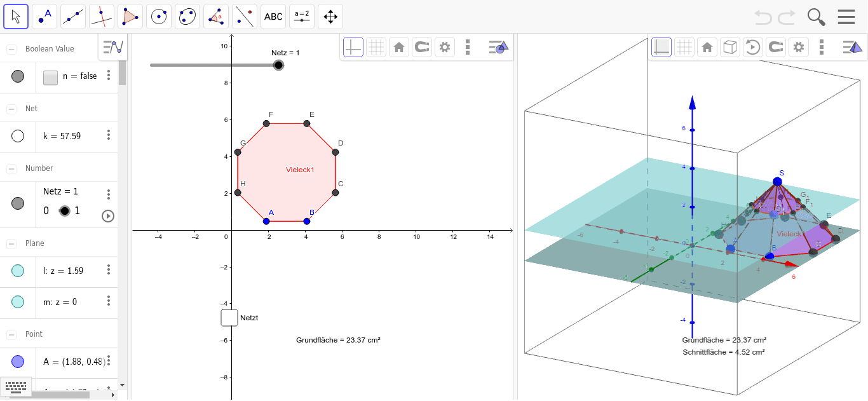Click the Redo arrow
Viewport: 868px width, 401px height.
[787, 17]
